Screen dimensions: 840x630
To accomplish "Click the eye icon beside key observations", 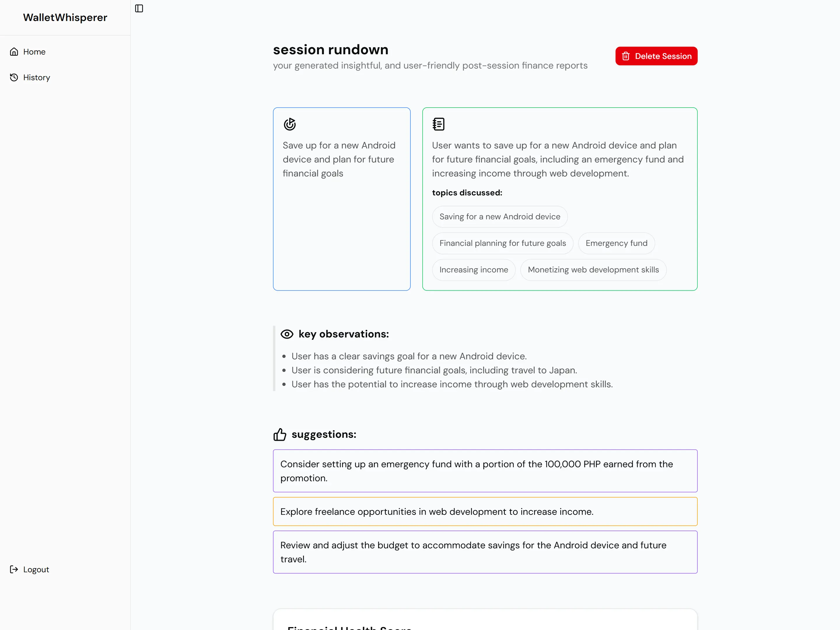I will [287, 334].
